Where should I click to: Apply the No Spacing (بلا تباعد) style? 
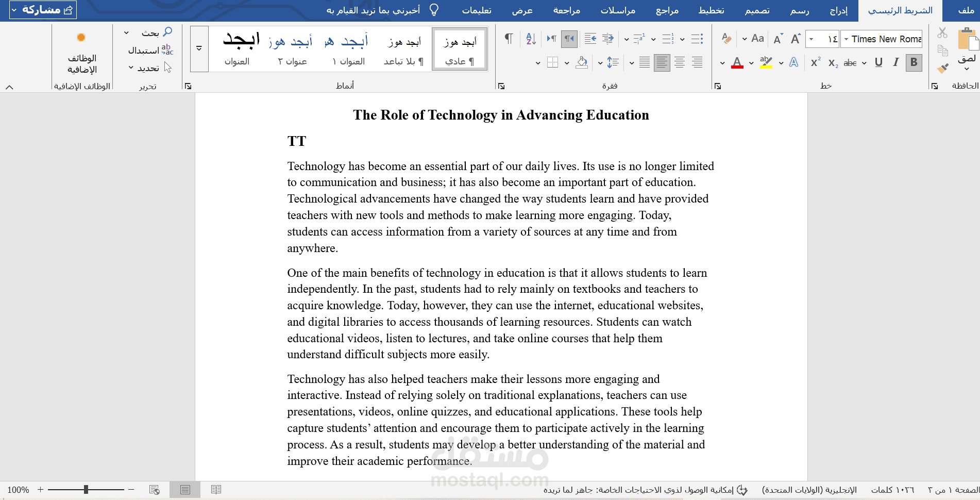coord(404,49)
